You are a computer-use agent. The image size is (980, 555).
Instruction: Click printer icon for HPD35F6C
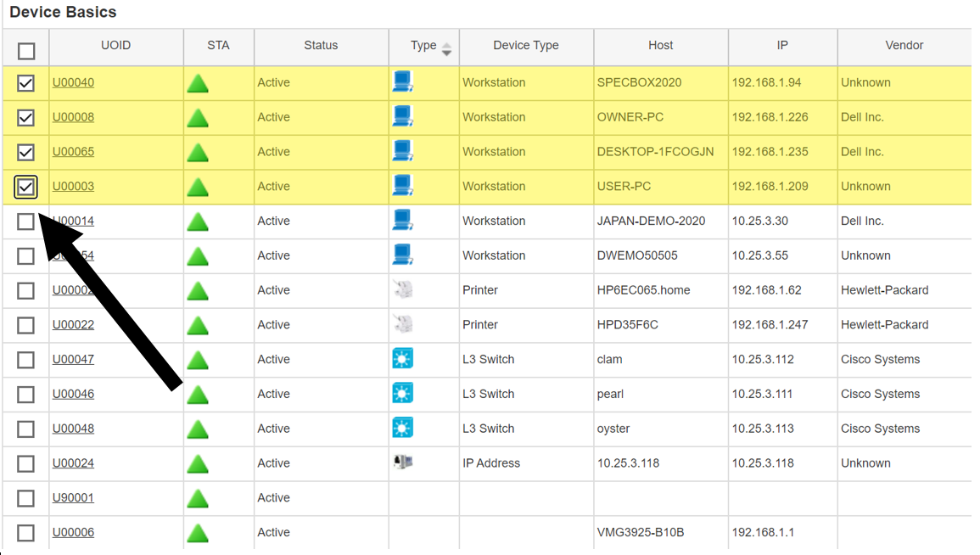pyautogui.click(x=402, y=324)
